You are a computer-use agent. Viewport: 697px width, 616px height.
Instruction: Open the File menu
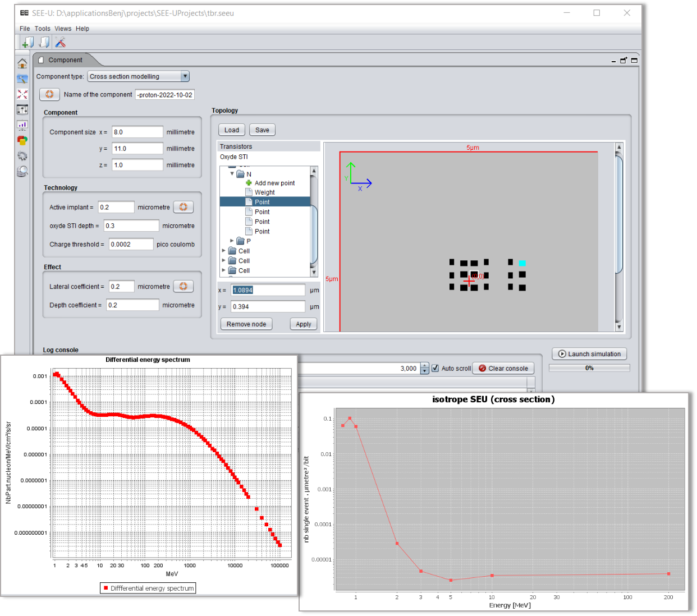tap(25, 29)
